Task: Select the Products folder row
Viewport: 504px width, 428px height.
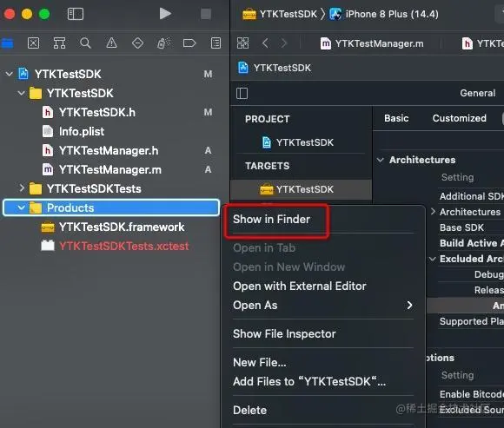Action: [x=111, y=207]
